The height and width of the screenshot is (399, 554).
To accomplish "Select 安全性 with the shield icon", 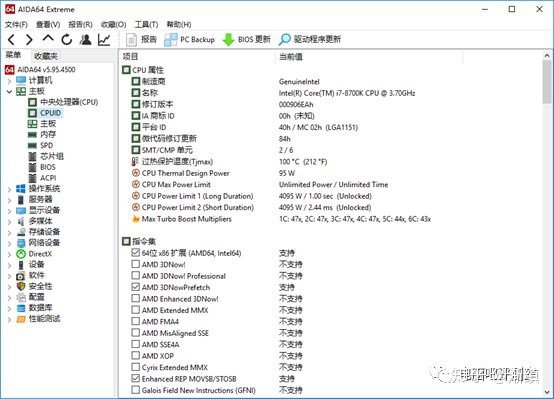I will (x=35, y=286).
